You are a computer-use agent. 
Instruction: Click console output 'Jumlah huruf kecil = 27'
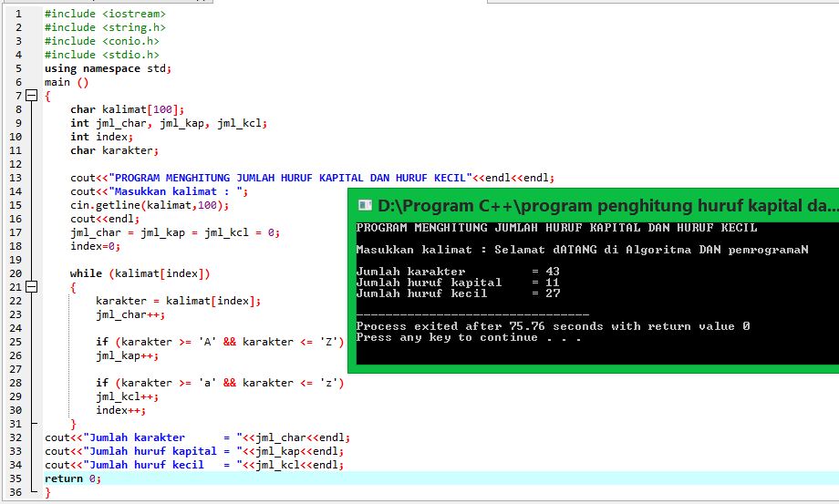458,293
